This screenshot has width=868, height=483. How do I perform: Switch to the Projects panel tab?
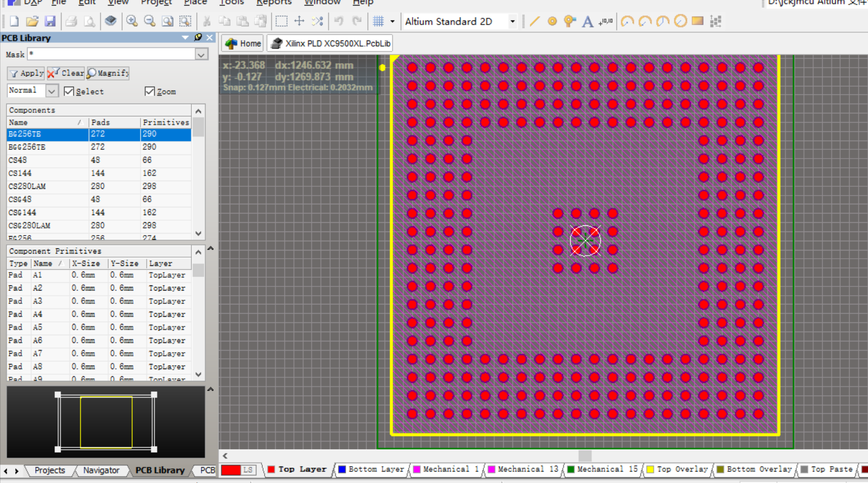click(49, 470)
